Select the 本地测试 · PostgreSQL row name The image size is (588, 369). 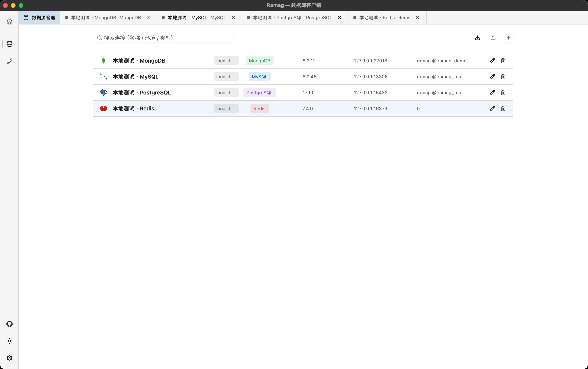tap(142, 93)
